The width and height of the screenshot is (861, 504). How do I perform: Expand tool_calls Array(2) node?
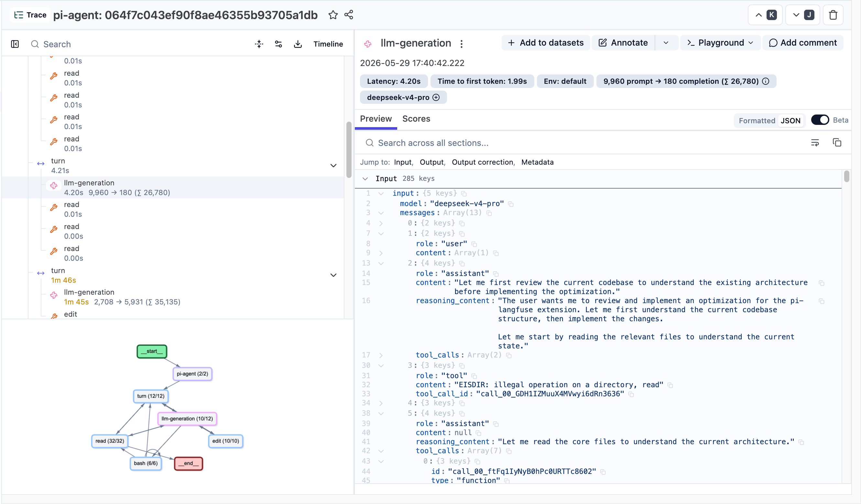point(381,356)
